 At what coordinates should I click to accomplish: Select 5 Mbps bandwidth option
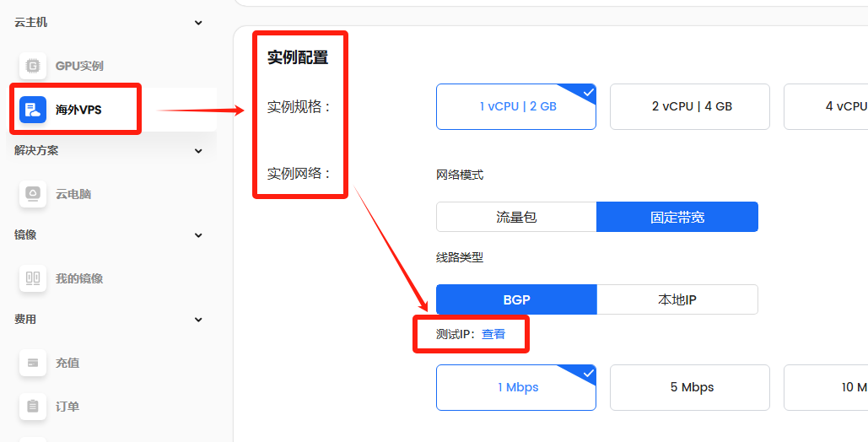[x=690, y=387]
